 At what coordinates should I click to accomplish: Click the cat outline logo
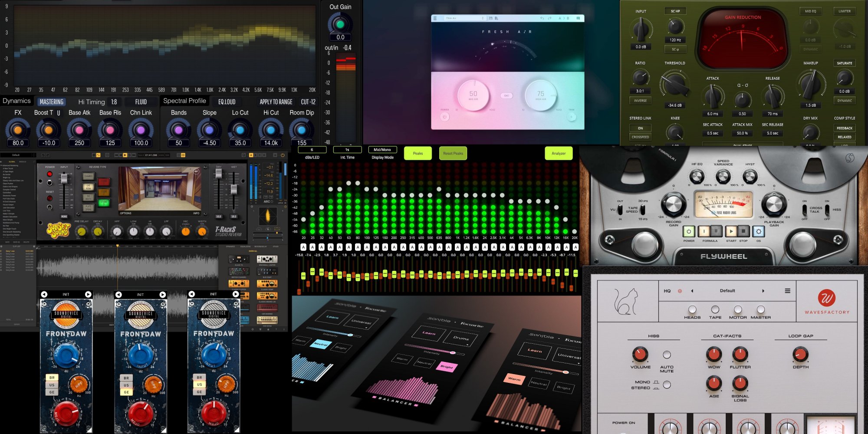625,301
